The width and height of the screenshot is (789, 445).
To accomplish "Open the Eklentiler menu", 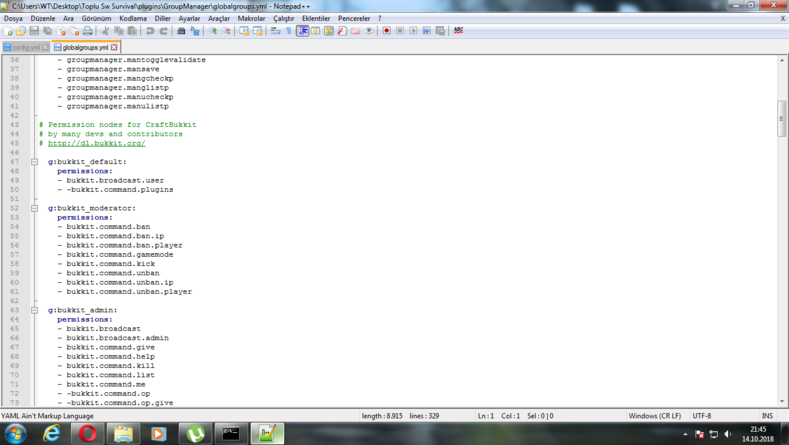I will pyautogui.click(x=316, y=19).
